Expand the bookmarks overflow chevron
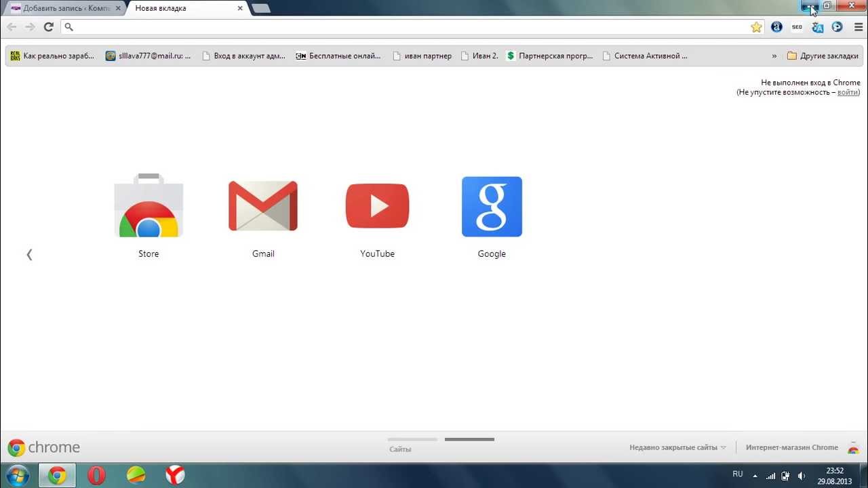This screenshot has width=868, height=488. [x=774, y=56]
